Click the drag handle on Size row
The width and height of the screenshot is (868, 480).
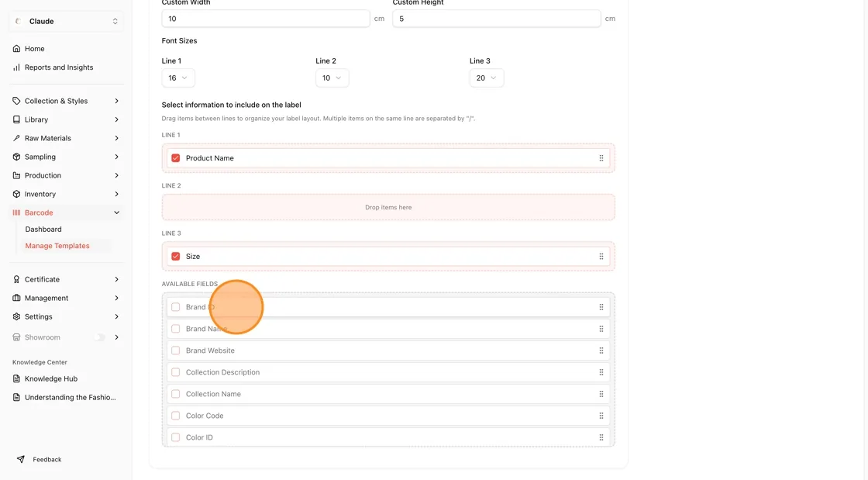coord(601,257)
